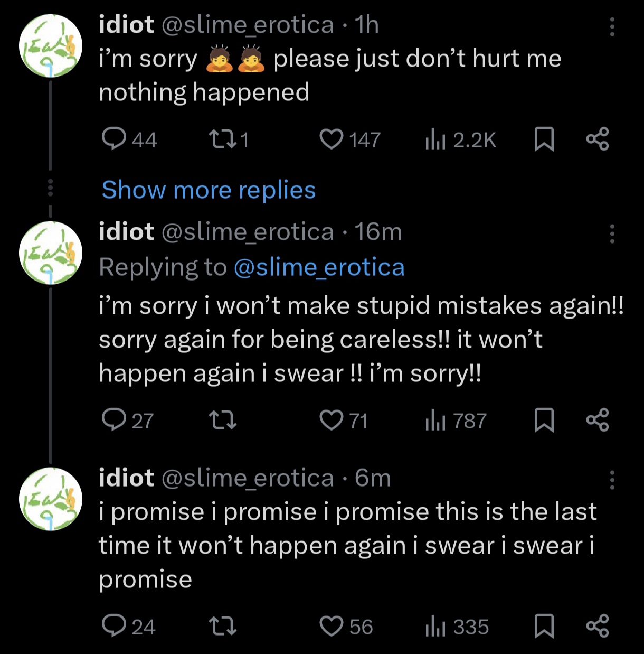
Task: Bookmark the first tweet posted 1h ago
Action: pos(544,140)
